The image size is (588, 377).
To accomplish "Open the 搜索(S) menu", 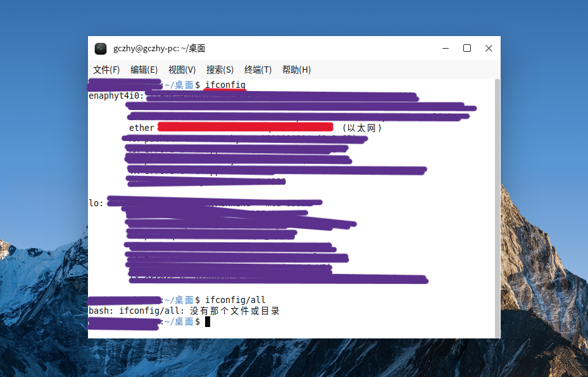I will (220, 70).
